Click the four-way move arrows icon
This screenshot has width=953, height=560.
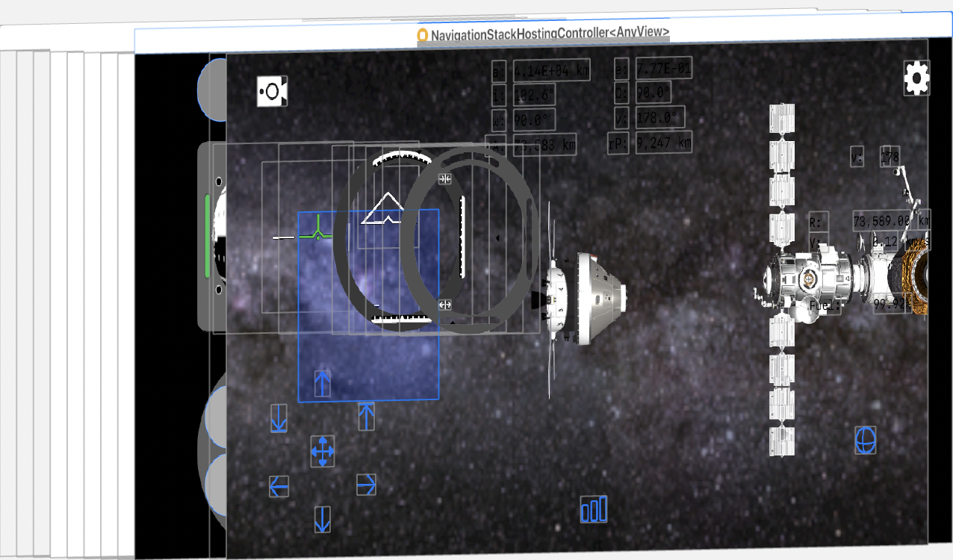click(323, 451)
